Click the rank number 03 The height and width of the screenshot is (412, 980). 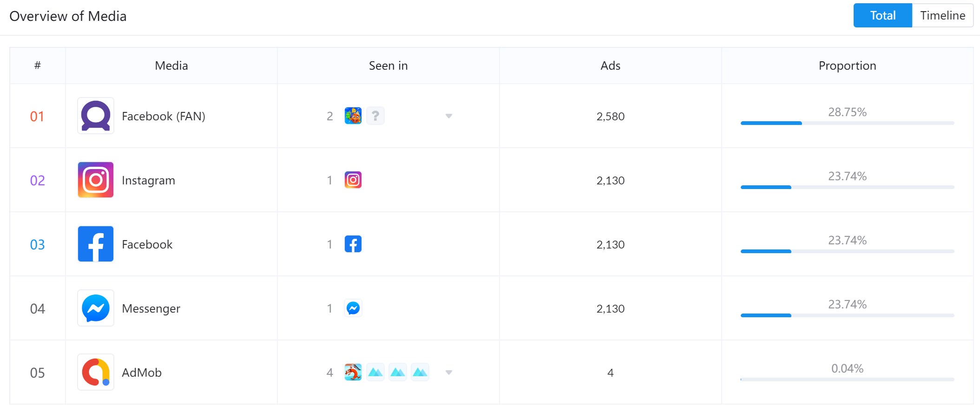(37, 244)
